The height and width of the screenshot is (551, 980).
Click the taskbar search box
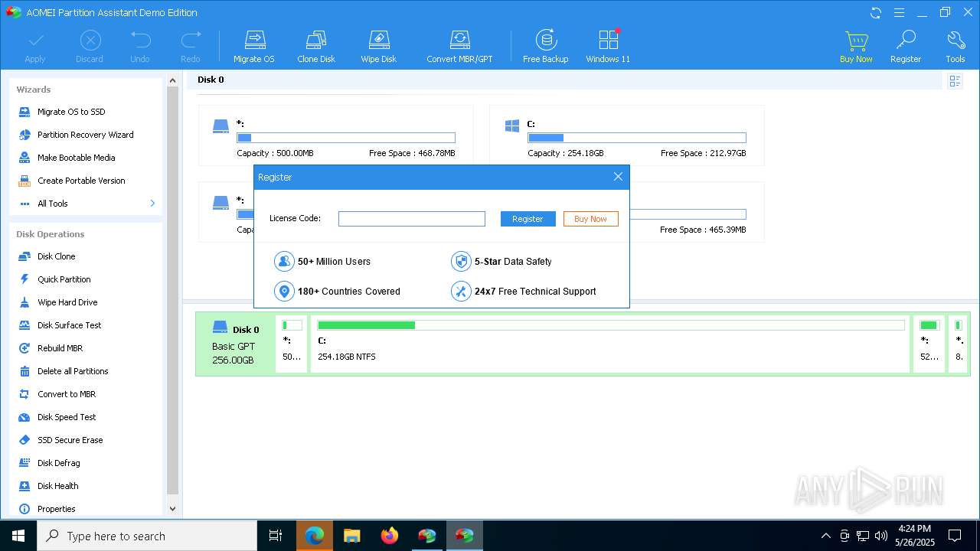pos(147,536)
